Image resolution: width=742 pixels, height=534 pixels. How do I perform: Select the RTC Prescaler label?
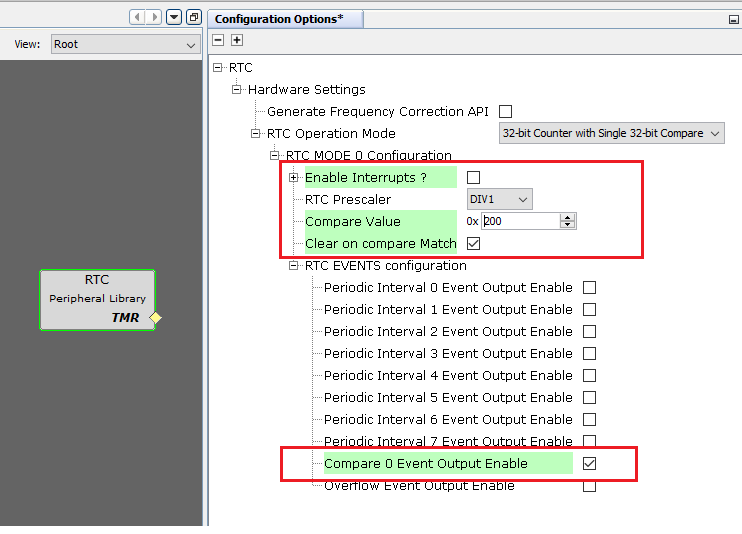pyautogui.click(x=348, y=199)
